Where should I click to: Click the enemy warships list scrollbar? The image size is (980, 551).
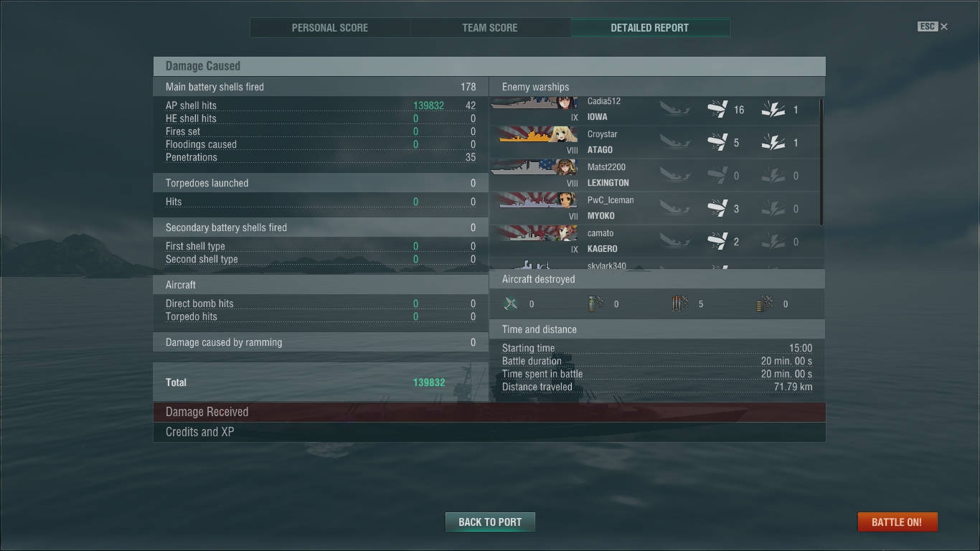coord(821,162)
